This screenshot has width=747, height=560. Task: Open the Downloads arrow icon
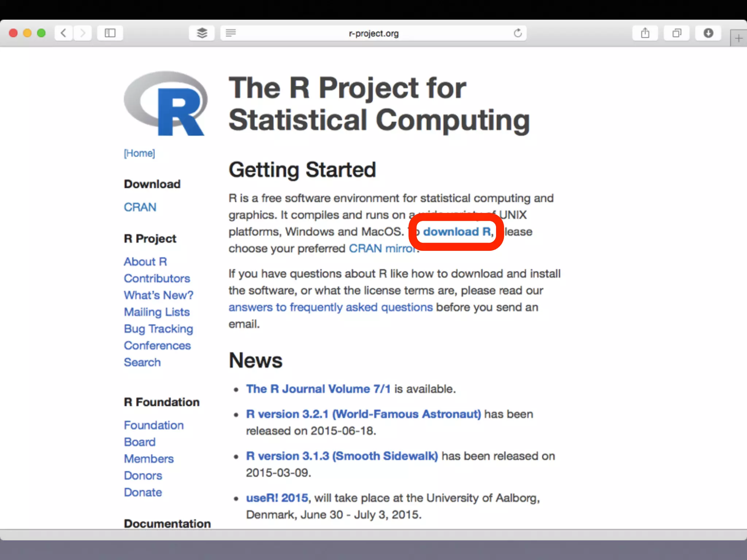[x=708, y=33]
